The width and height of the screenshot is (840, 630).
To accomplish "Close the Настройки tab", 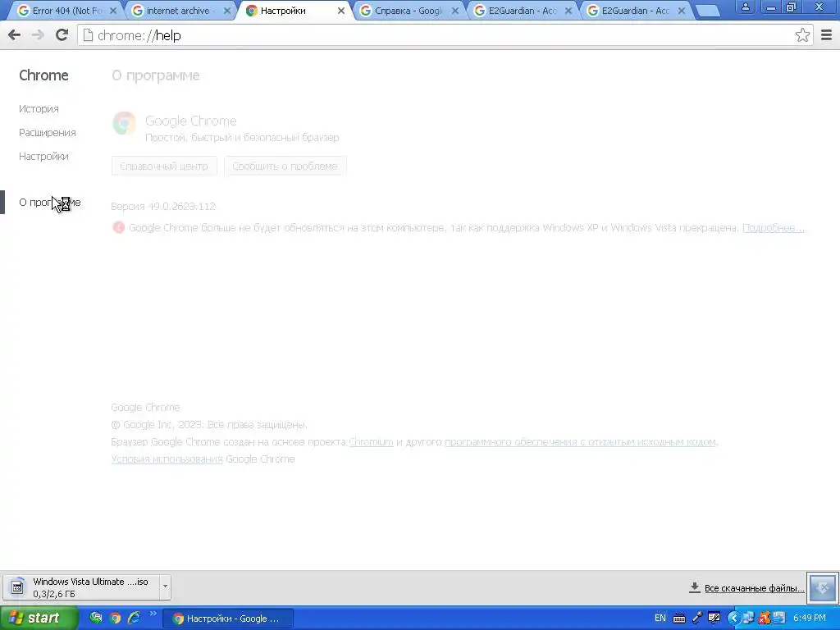I will pos(340,11).
